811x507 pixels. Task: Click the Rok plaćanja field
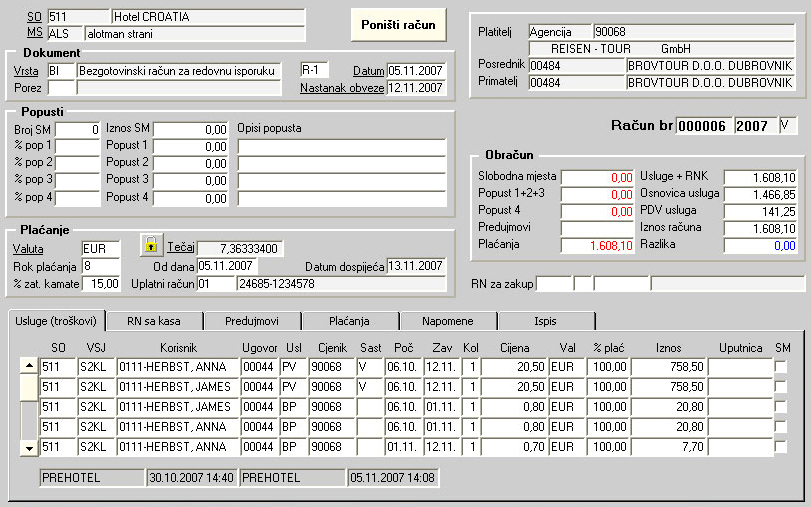(x=100, y=266)
